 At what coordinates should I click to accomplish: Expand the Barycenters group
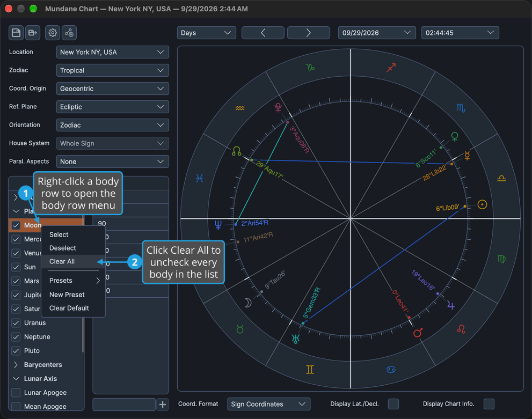coord(16,365)
